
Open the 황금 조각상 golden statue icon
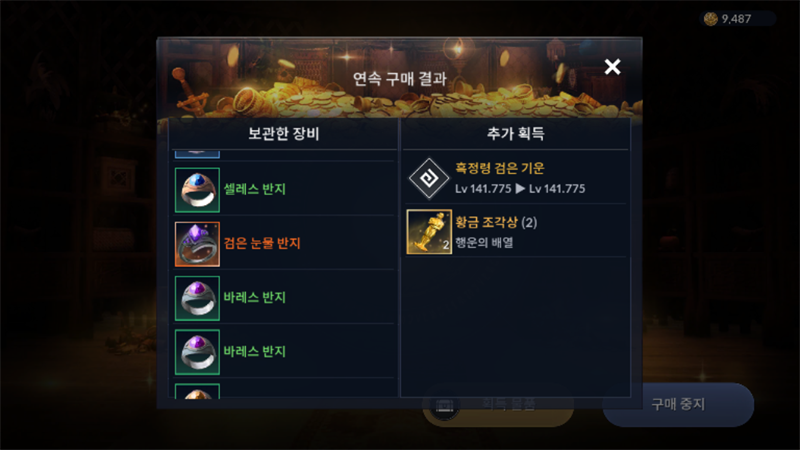429,232
